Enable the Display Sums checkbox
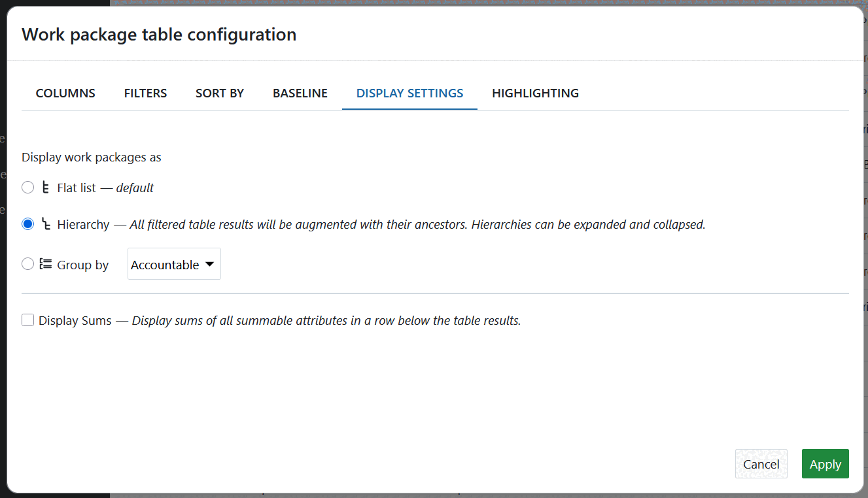Viewport: 868px width, 498px height. coord(27,320)
